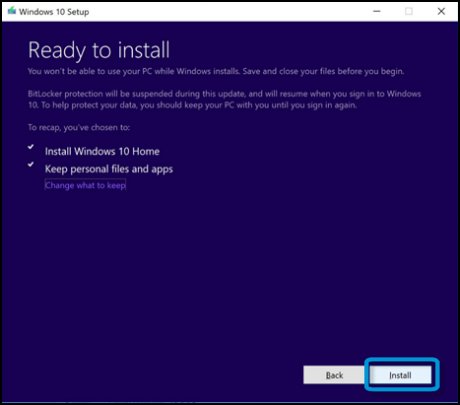Screen dimensions: 460x405
Task: Click the checkmark beside Install Windows 10 Home
Action: [x=31, y=147]
